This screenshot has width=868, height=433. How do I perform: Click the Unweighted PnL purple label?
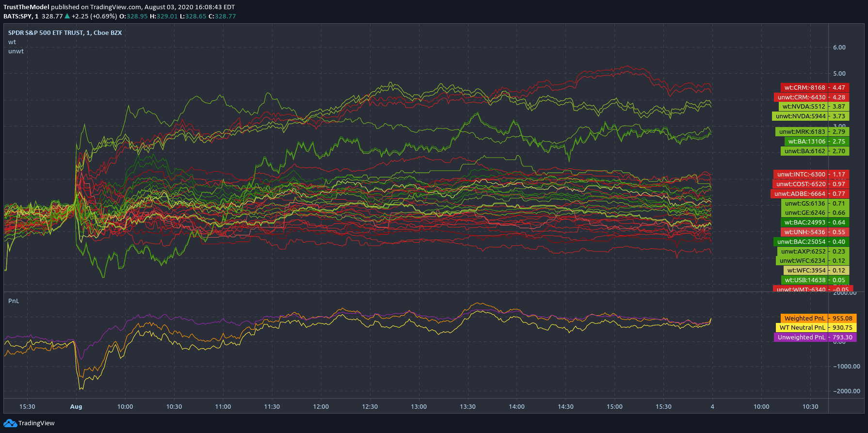(x=816, y=337)
